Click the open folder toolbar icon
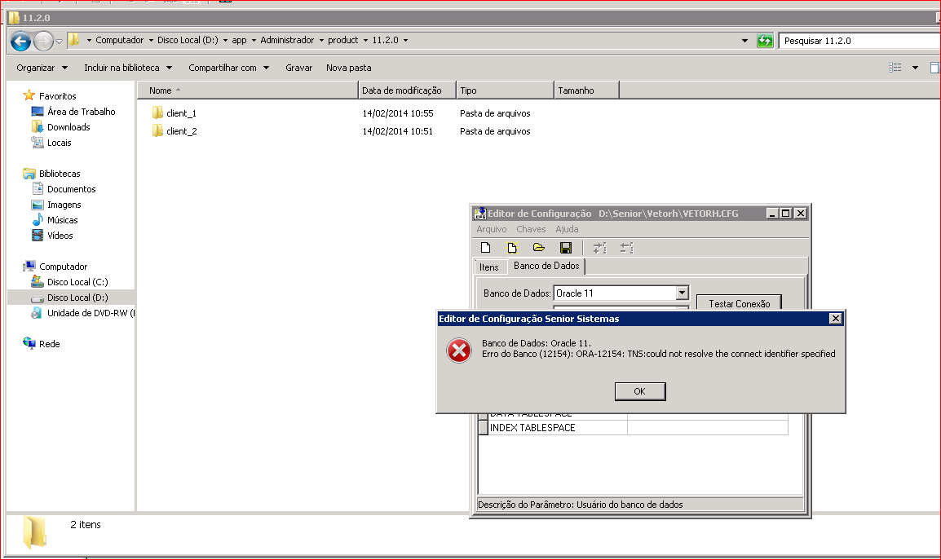Viewport: 941px width, 560px height. pos(538,248)
